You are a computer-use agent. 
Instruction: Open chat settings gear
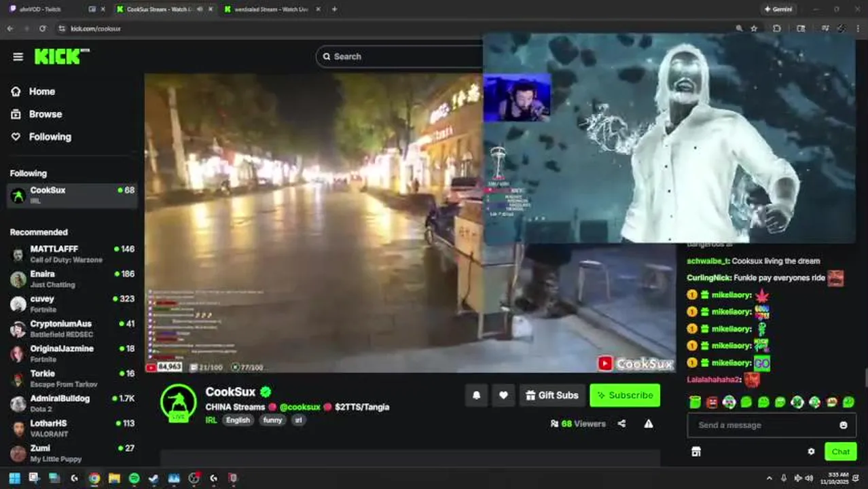coord(811,452)
